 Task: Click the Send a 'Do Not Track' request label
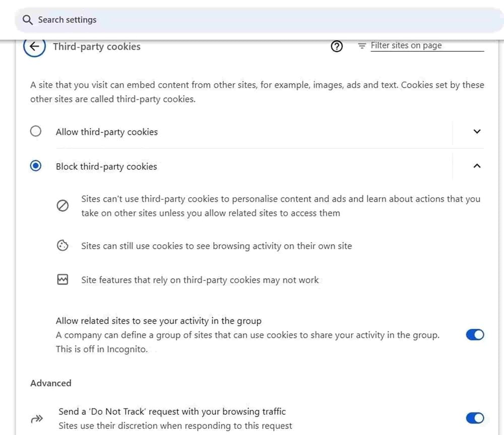coord(172,411)
